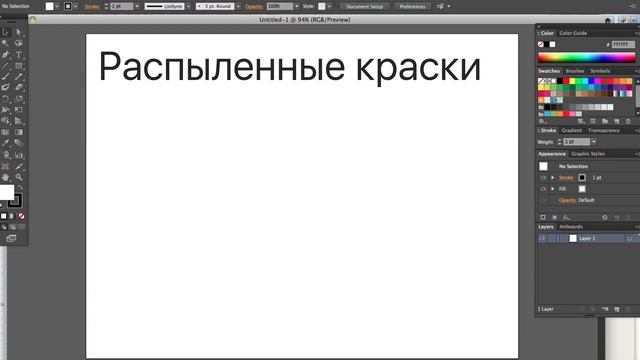This screenshot has width=640, height=360.
Task: Select the Width tool
Action: click(x=5, y=110)
